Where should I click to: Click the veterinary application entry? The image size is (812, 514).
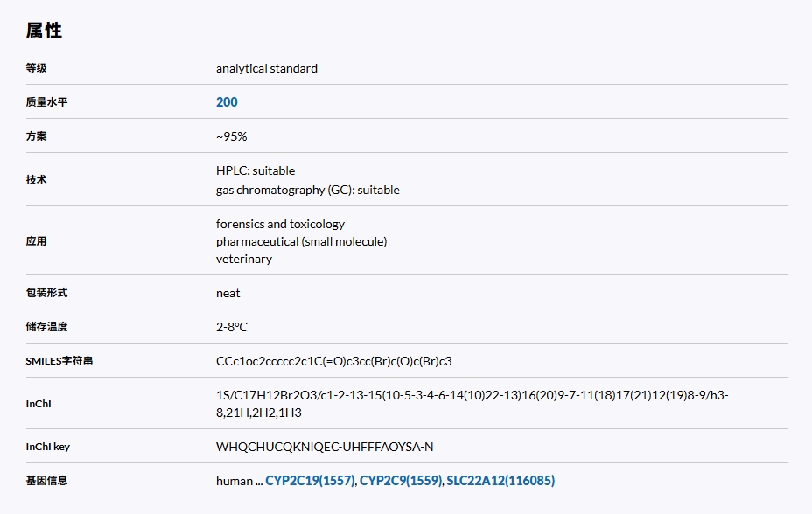(244, 259)
